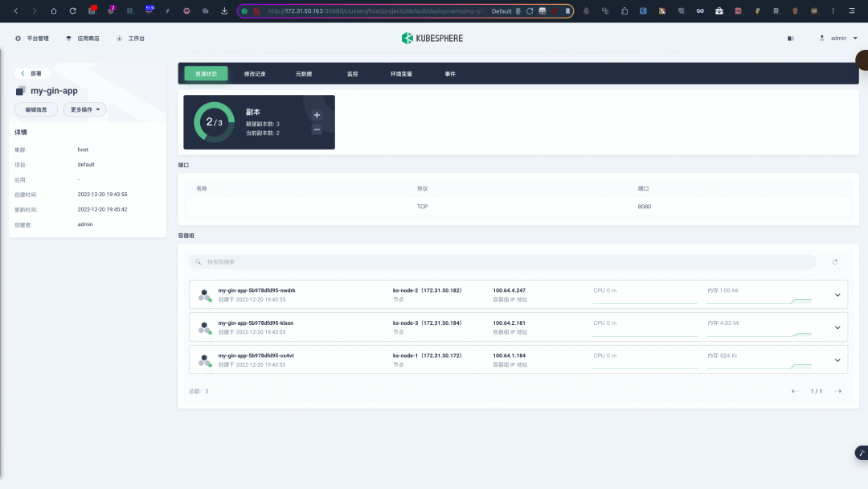
Task: Switch to 元数据 metadata tab
Action: click(303, 74)
